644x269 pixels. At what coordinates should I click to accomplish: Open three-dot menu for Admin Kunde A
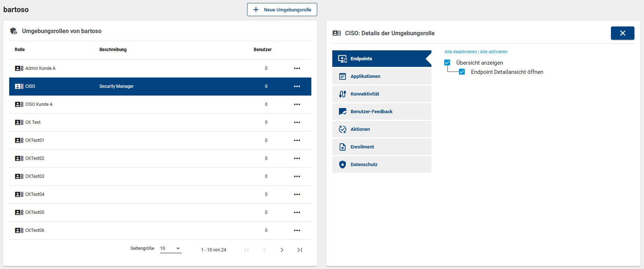tap(297, 68)
